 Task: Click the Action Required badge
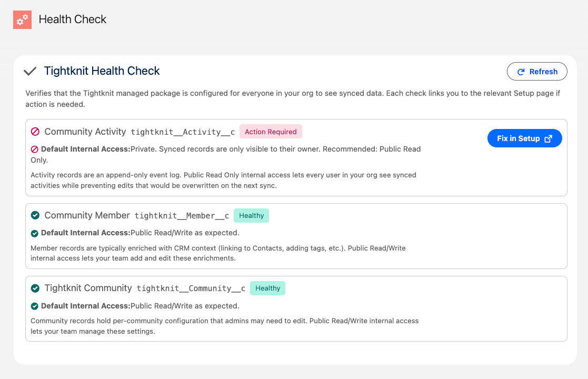(x=271, y=132)
